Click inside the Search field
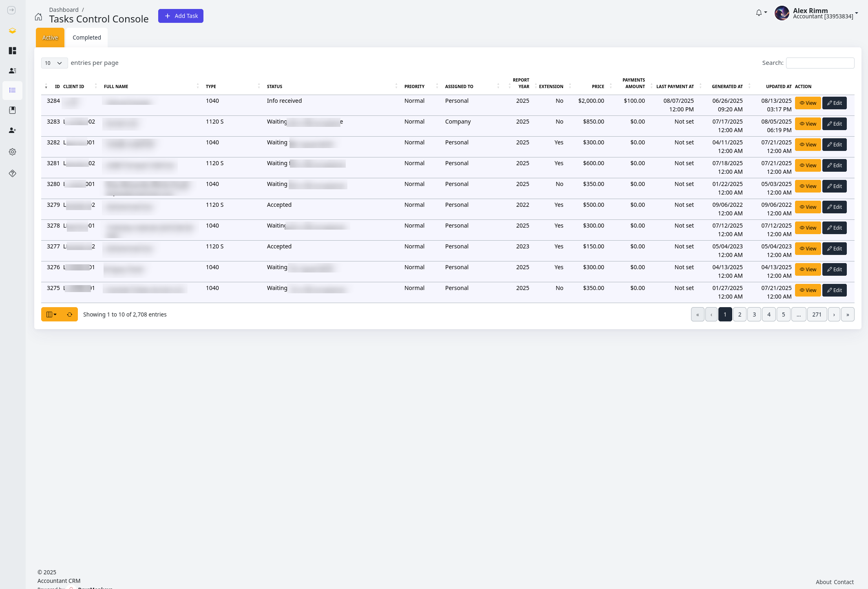Viewport: 868px width, 589px height. (x=820, y=63)
